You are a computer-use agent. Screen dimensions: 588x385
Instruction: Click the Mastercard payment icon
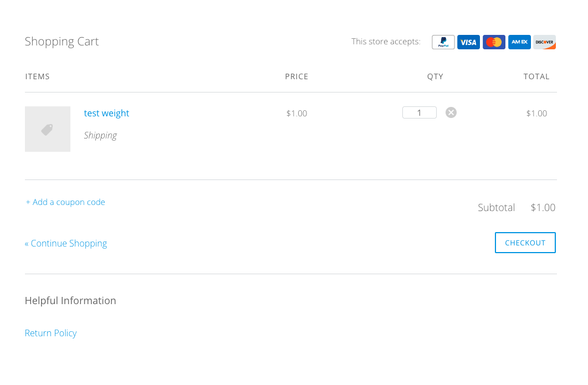(494, 42)
